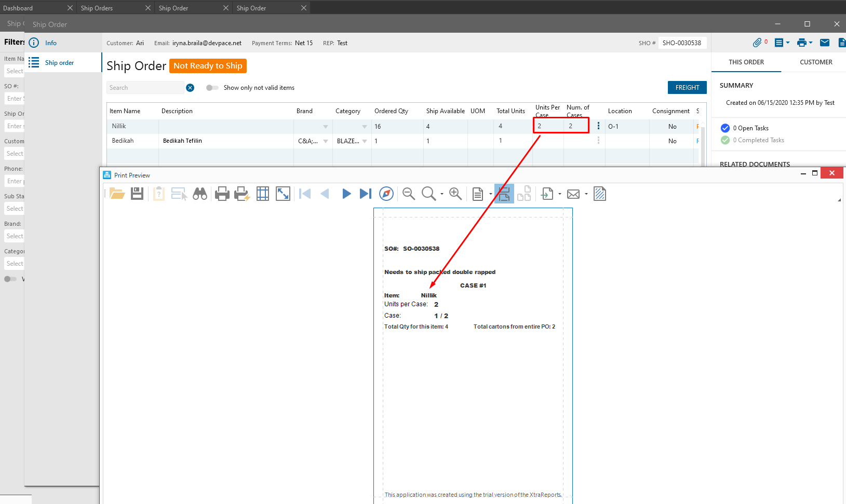Click the FREIGHT button
Image resolution: width=846 pixels, height=504 pixels.
pos(687,88)
